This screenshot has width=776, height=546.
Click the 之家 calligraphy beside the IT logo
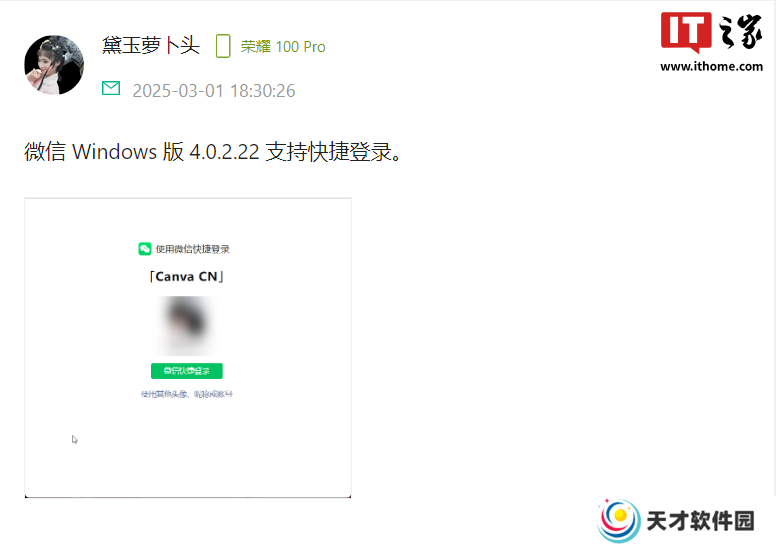(740, 32)
